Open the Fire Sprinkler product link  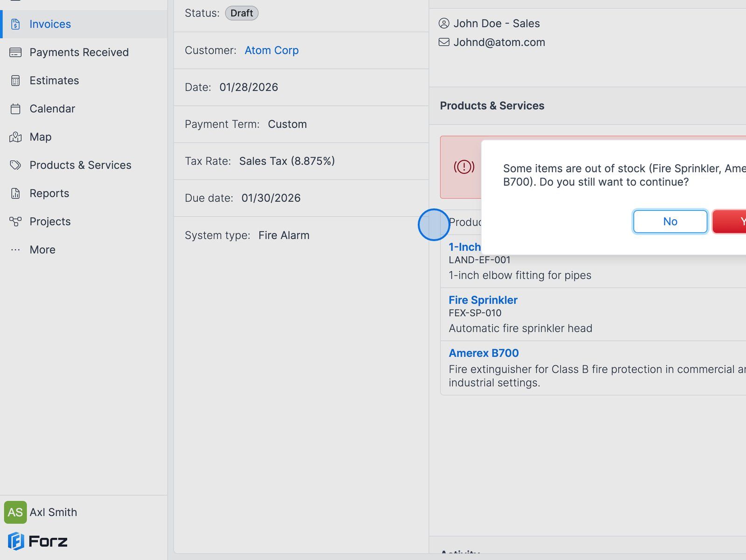483,300
